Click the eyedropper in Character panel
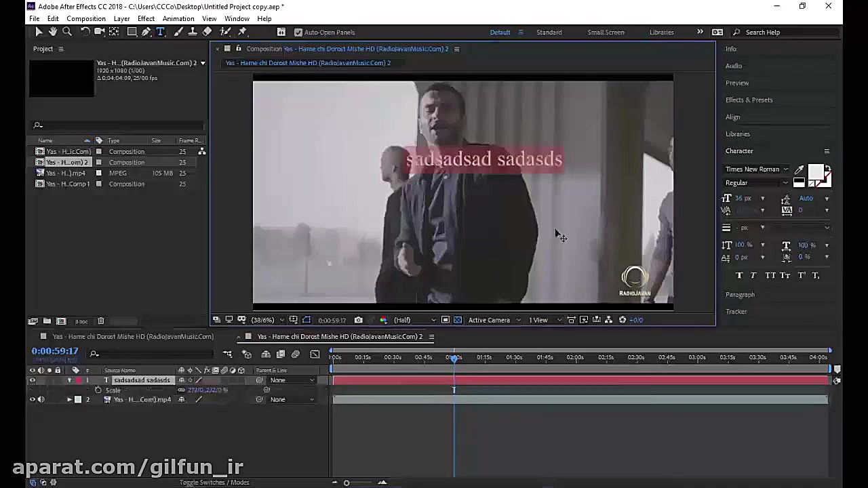The height and width of the screenshot is (488, 868). coord(799,169)
